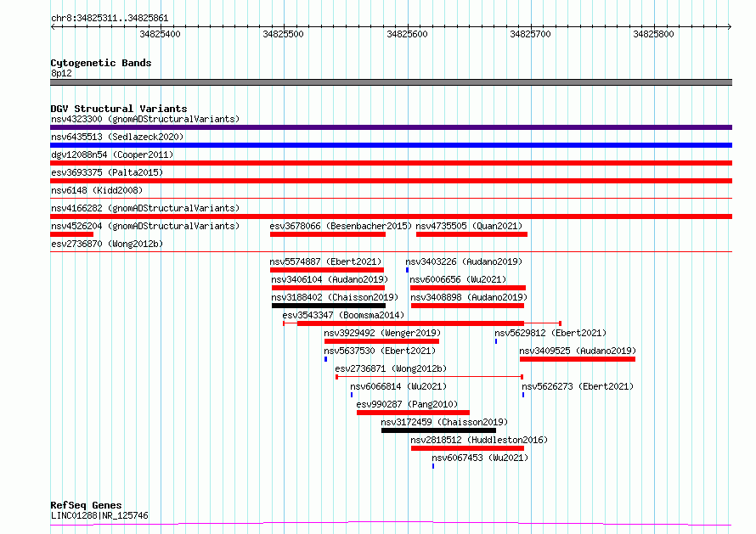This screenshot has width=756, height=534.
Task: Select the nsv3929492 Wenger2019 label
Action: click(382, 333)
